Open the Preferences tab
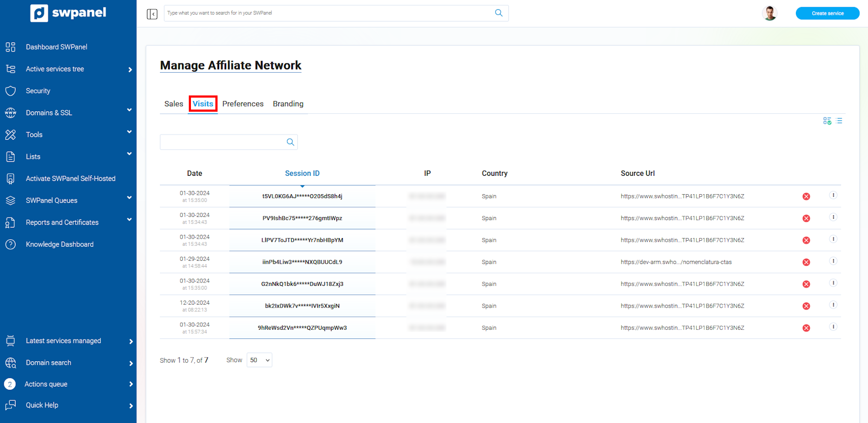This screenshot has width=868, height=423. (242, 104)
